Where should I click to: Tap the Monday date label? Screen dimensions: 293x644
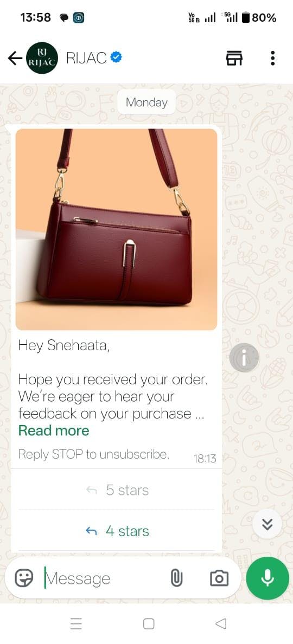(146, 102)
